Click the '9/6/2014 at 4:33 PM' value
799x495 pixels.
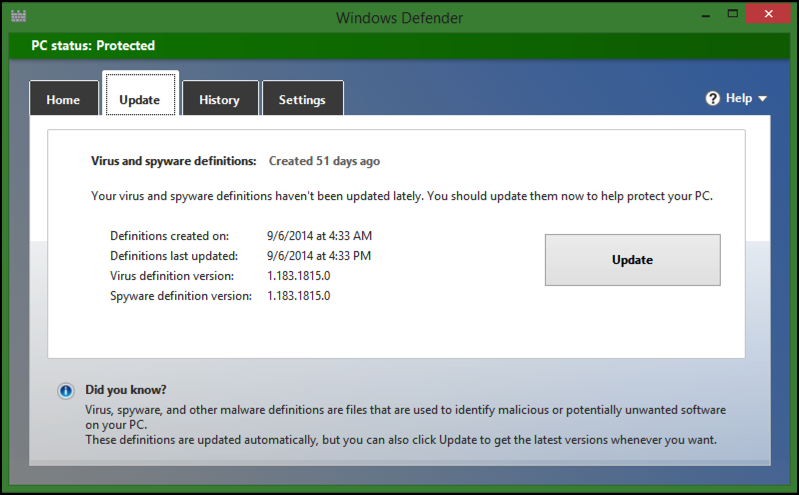[x=319, y=256]
